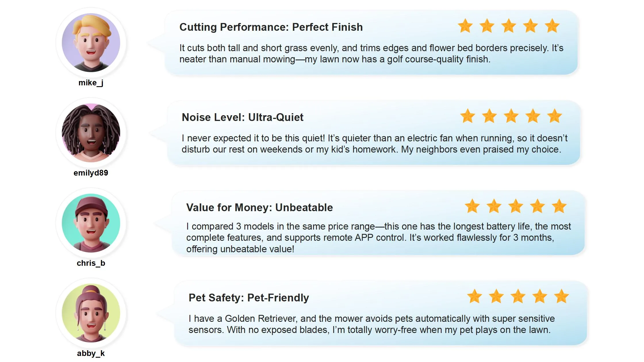
Task: Click the 'Pet Safety: Pet-Friendly' review title
Action: (x=249, y=298)
